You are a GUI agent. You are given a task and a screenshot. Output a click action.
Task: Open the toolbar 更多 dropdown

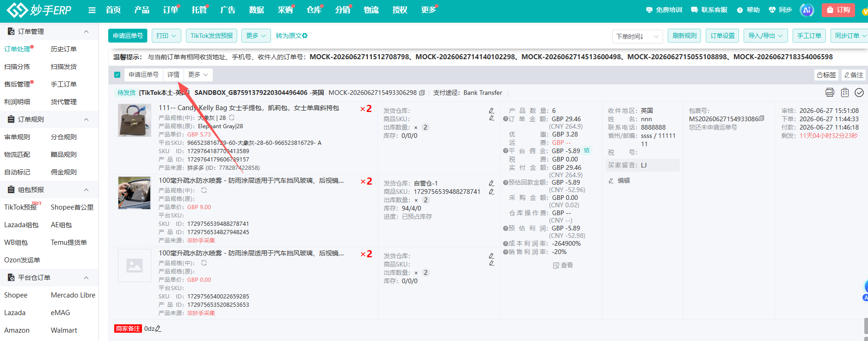pos(256,36)
